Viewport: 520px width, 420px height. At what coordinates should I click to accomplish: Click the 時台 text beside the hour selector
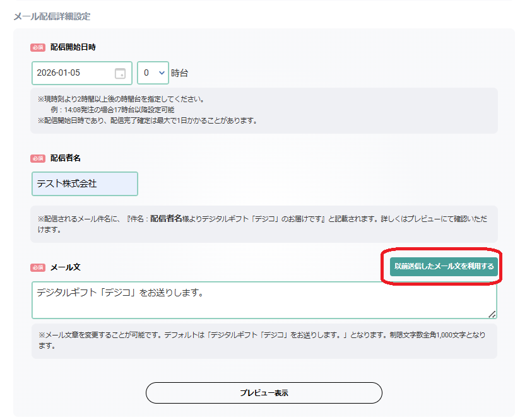tap(180, 73)
